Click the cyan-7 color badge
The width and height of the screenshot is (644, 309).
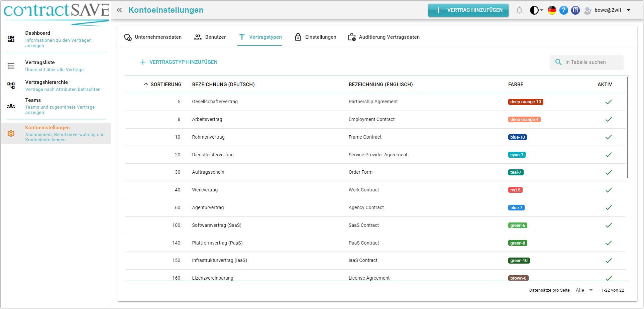517,155
